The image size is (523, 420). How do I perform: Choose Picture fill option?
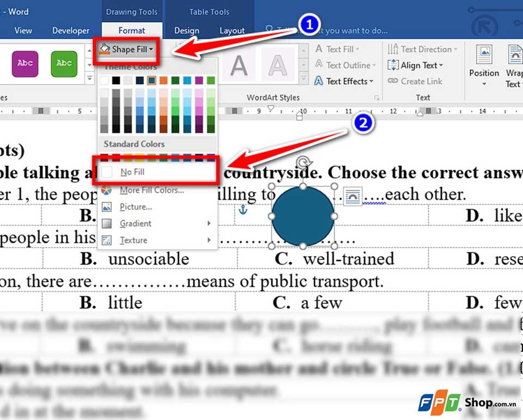click(x=136, y=206)
